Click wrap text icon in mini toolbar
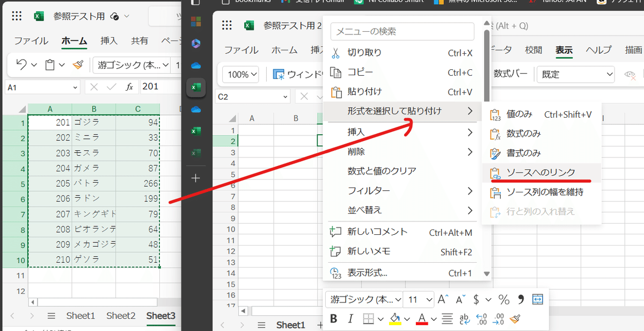Viewport: 644px width, 331px height. (x=465, y=319)
